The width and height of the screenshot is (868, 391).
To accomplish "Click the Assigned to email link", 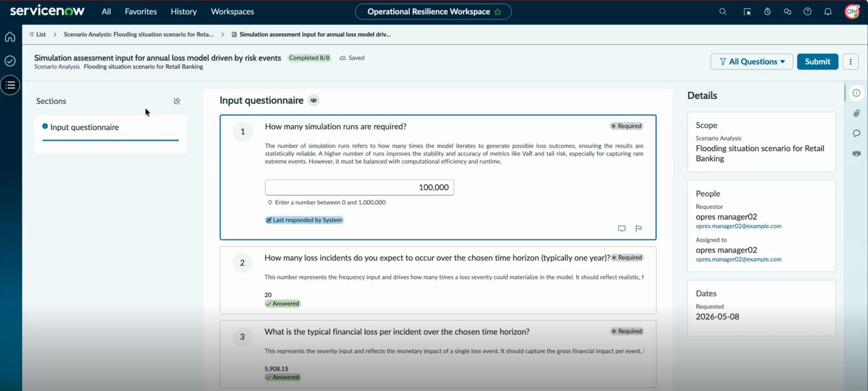I will pos(738,259).
